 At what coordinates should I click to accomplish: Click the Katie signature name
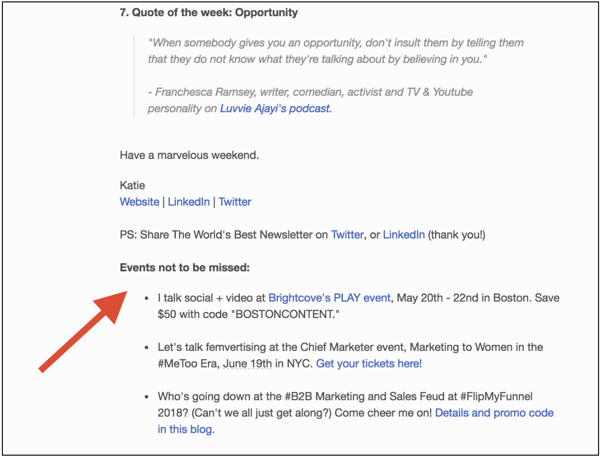(132, 186)
